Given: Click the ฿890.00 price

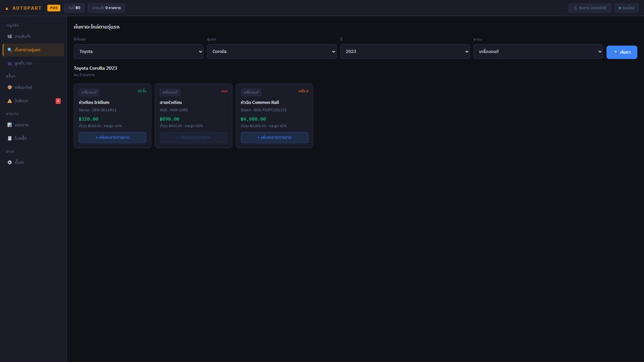Looking at the screenshot, I should (170, 119).
